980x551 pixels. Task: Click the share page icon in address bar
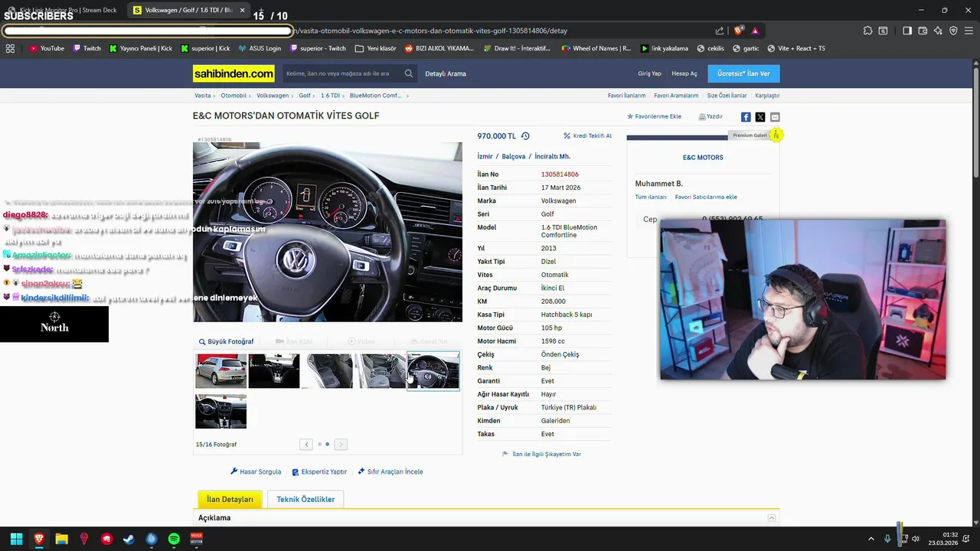click(x=720, y=31)
